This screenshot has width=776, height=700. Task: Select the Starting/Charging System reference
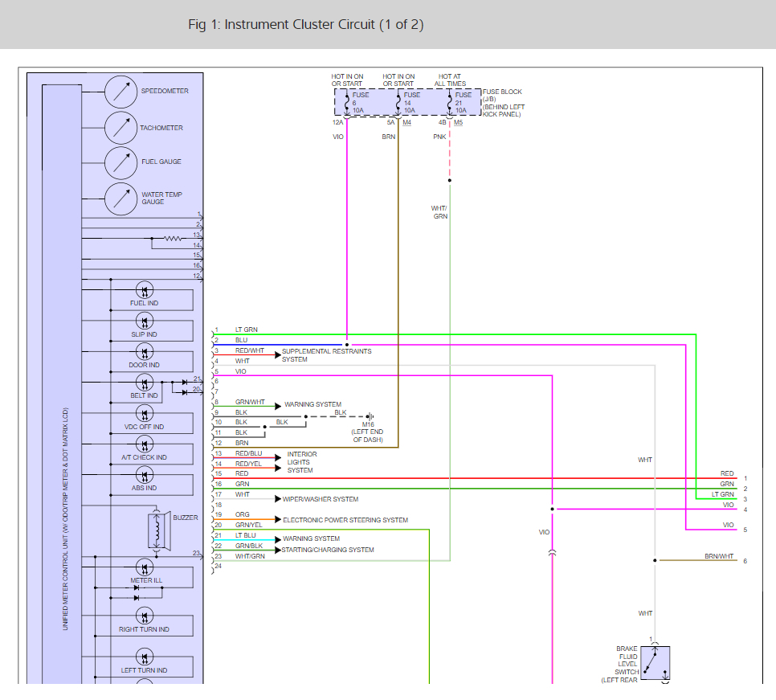click(328, 550)
